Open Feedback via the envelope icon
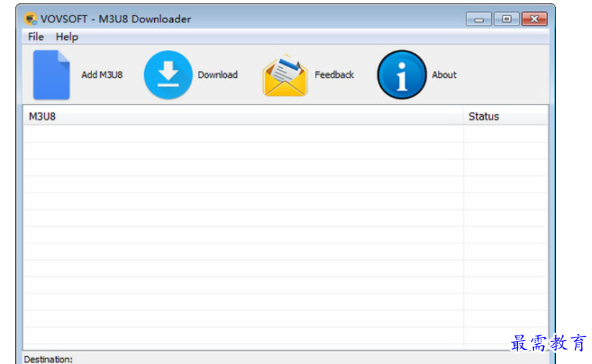 [x=286, y=75]
